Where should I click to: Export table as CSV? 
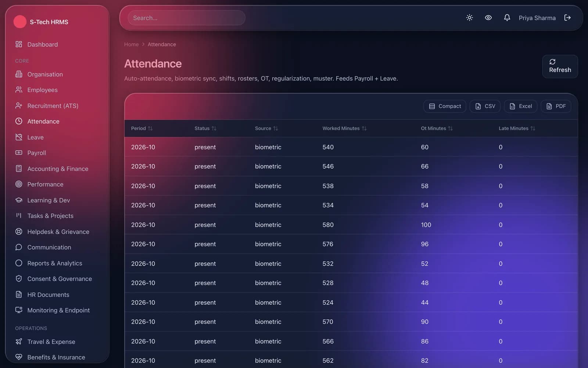pos(485,106)
